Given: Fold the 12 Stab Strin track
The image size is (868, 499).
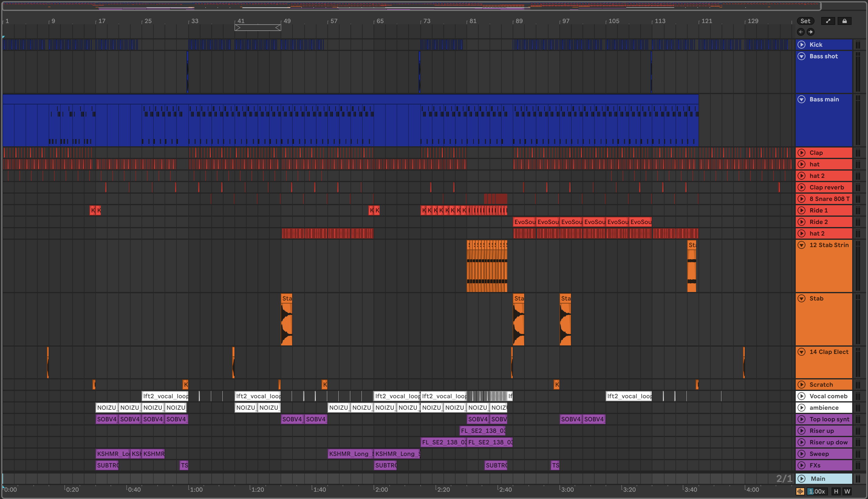Looking at the screenshot, I should 801,245.
